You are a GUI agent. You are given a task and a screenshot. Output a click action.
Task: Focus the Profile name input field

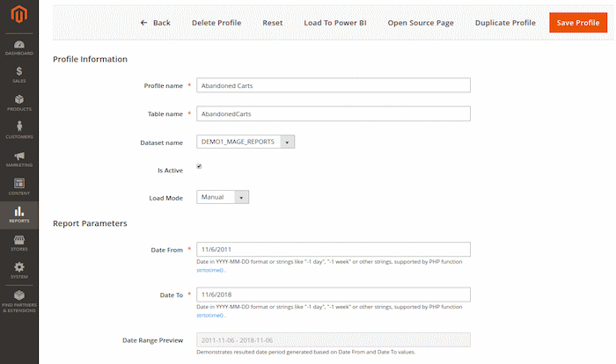click(x=334, y=85)
